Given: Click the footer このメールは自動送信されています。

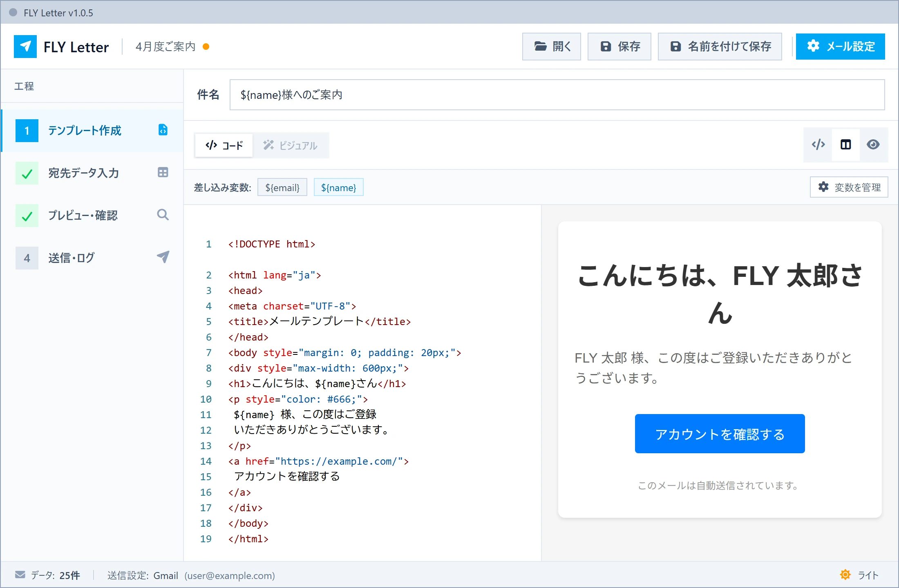Looking at the screenshot, I should pos(719,486).
